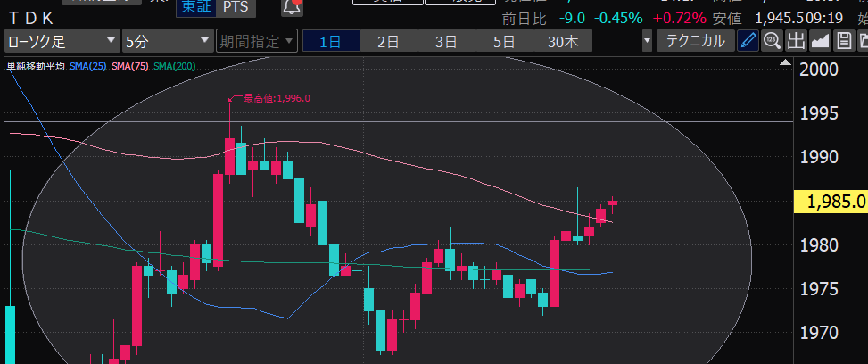Open the 5分 interval dropdown

click(x=166, y=41)
